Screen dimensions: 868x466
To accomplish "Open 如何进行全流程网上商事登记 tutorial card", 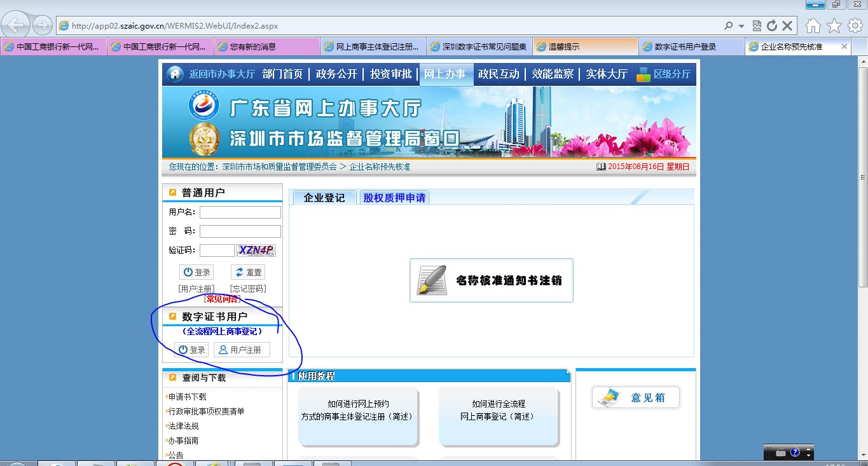I will (x=499, y=416).
